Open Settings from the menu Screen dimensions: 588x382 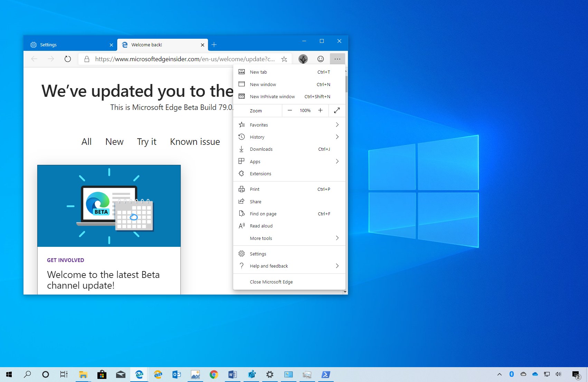(x=290, y=254)
